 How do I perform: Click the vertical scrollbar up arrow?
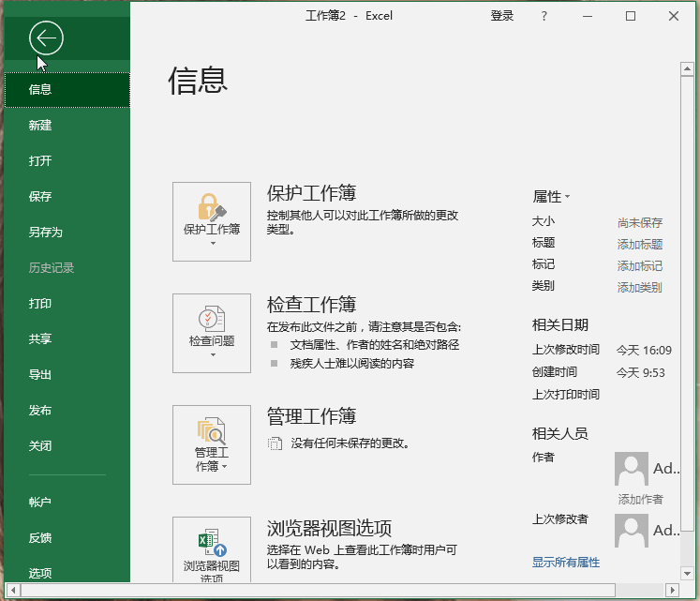(x=687, y=68)
